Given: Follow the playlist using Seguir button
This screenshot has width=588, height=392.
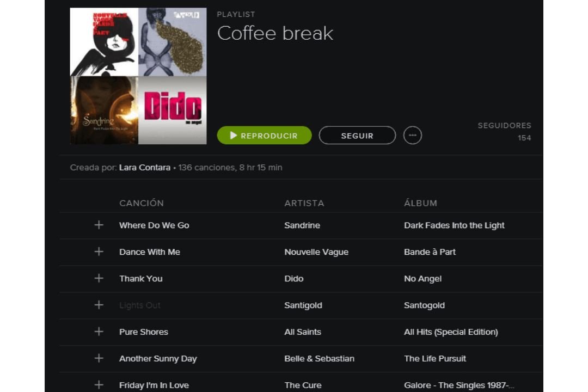Looking at the screenshot, I should (x=357, y=136).
